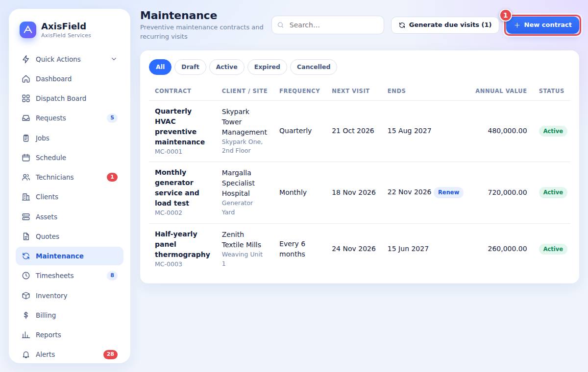The image size is (588, 372).
Task: Click the NEXT VISIT column header
Action: [351, 91]
